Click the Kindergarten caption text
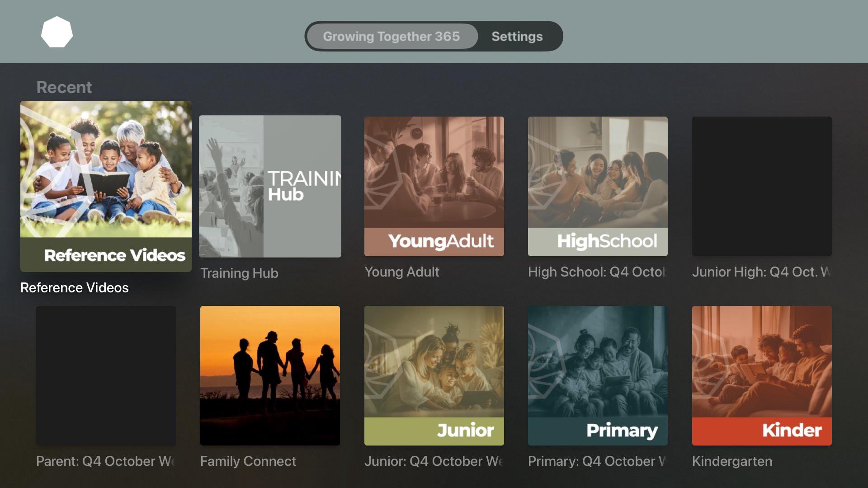 (732, 461)
